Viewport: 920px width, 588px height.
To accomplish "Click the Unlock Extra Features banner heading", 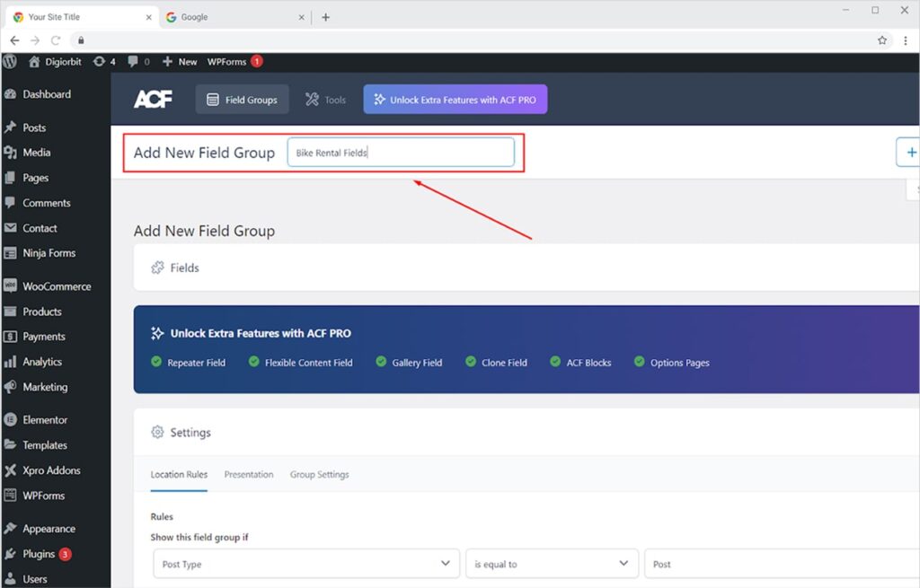I will pos(261,333).
